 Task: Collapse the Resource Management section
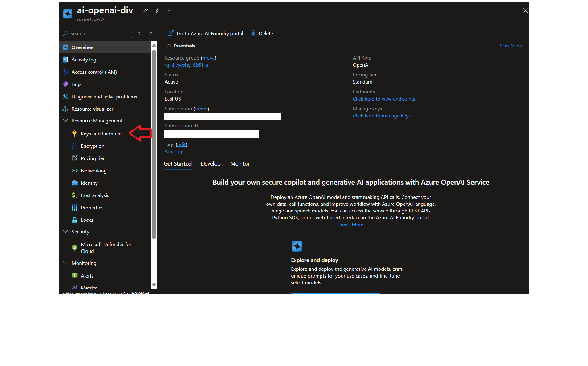point(65,121)
